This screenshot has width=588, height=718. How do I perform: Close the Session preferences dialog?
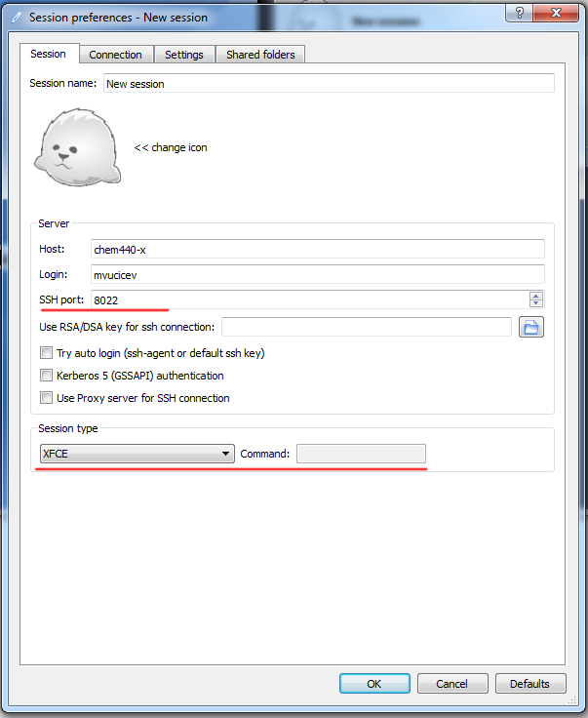click(558, 13)
